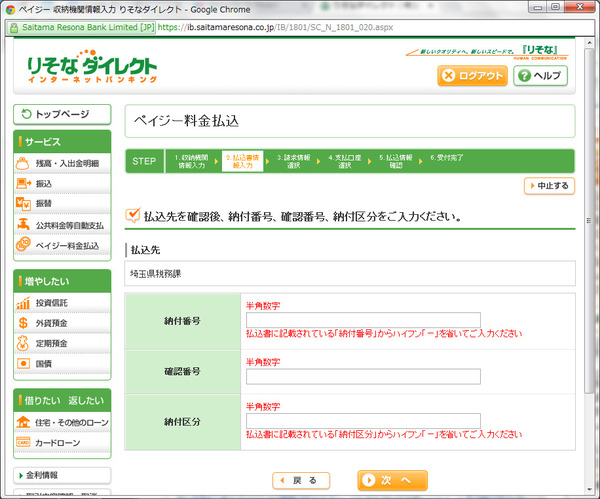Click the scrollbar up arrow
The width and height of the screenshot is (600, 499).
point(589,43)
